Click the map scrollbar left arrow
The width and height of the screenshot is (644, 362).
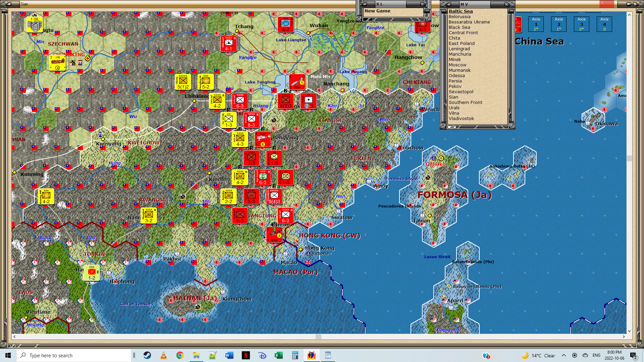click(x=14, y=337)
